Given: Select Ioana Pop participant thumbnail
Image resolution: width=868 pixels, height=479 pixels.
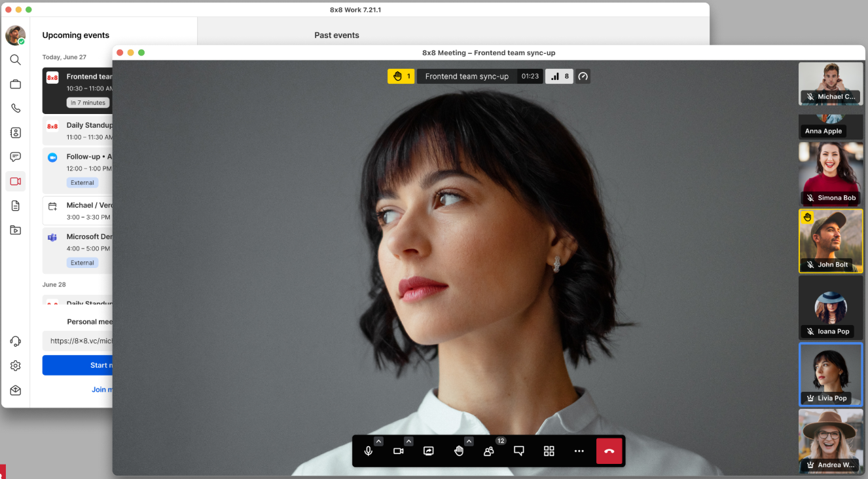Looking at the screenshot, I should click(831, 307).
